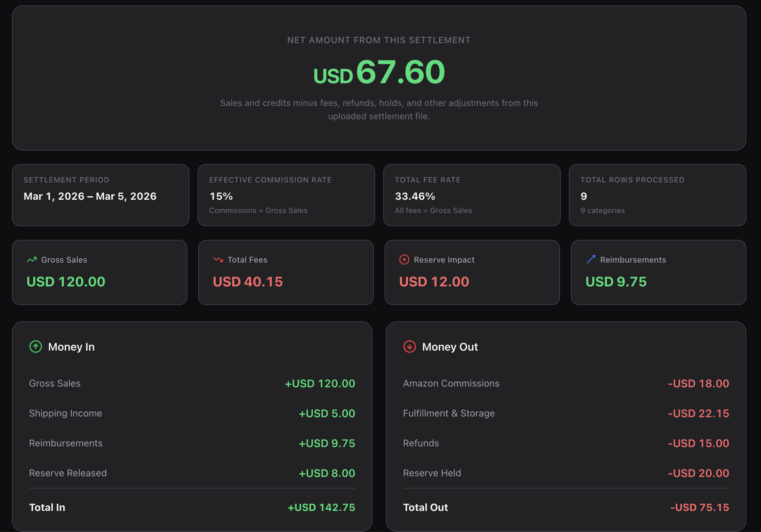761x532 pixels.
Task: Click the green Gross Sales trend-up icon
Action: point(32,260)
